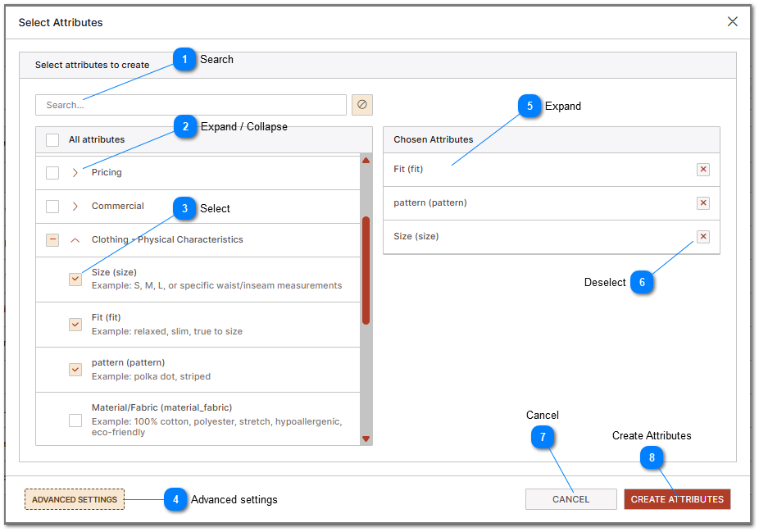
Task: Remove pattern (pattern) from Chosen Attributes
Action: click(x=703, y=202)
